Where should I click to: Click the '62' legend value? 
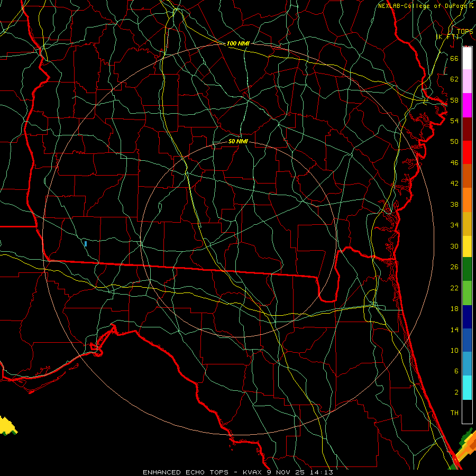coord(454,79)
